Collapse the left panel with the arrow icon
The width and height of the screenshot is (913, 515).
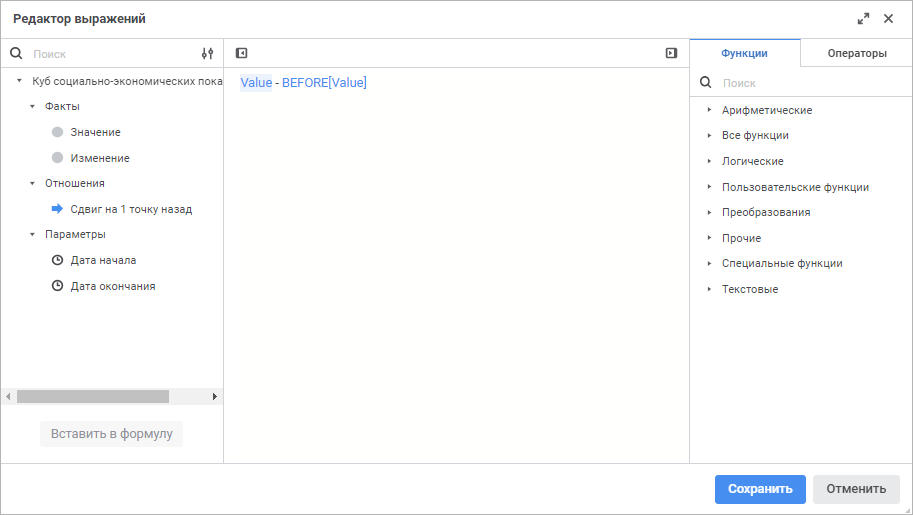241,54
